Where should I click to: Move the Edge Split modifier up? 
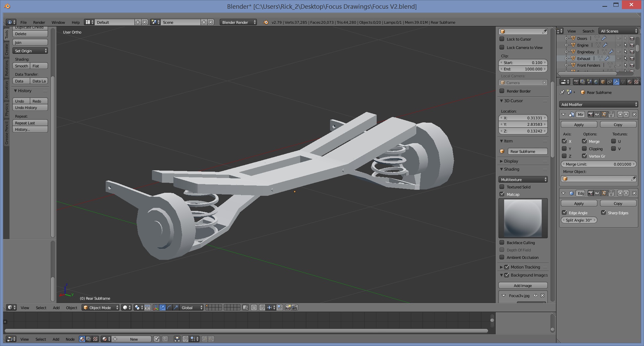(620, 193)
